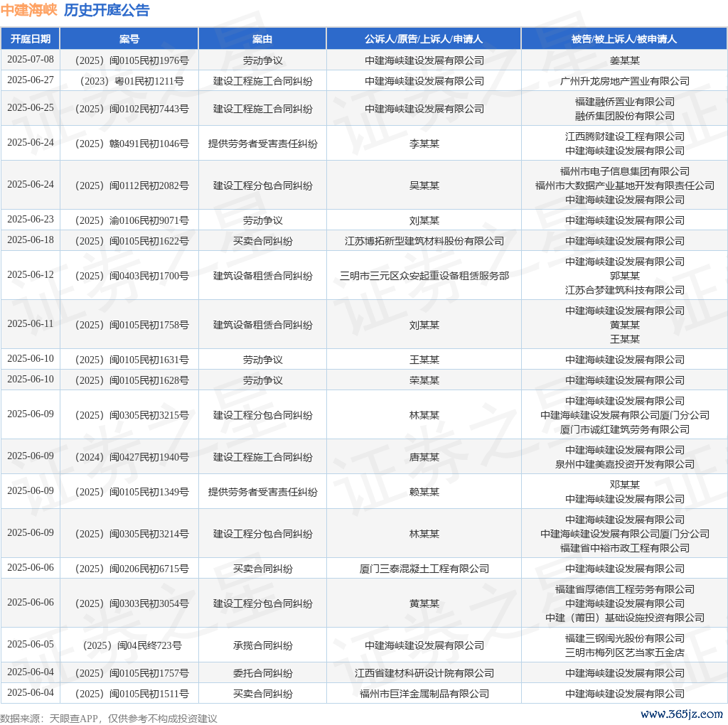Select case number (2025)渝0106民初9071号
Screen dimensions: 728x725
click(x=129, y=220)
